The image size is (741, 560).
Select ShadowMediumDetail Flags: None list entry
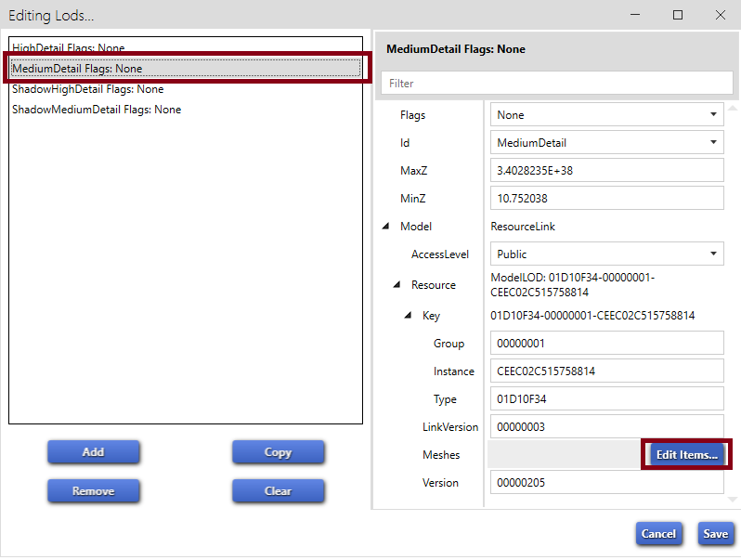point(186,110)
